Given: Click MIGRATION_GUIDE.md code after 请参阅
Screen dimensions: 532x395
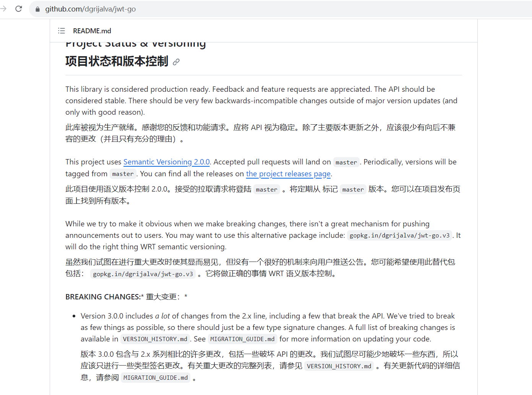Looking at the screenshot, I should [156, 378].
